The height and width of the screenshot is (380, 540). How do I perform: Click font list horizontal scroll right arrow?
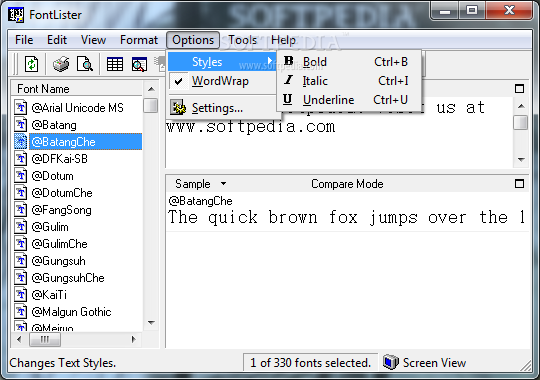(134, 339)
